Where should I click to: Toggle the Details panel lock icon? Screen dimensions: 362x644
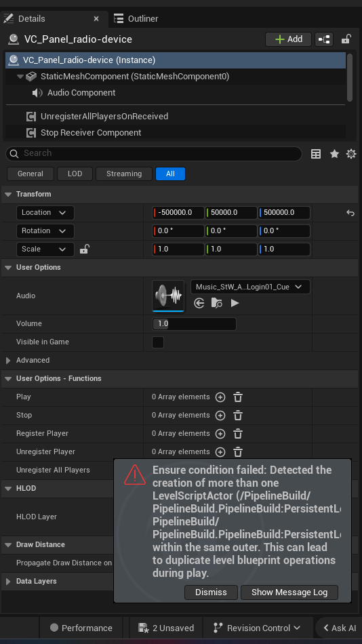(346, 39)
